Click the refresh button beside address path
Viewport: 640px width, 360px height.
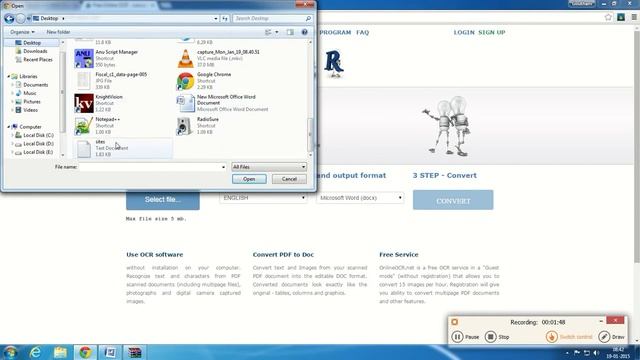pyautogui.click(x=225, y=18)
